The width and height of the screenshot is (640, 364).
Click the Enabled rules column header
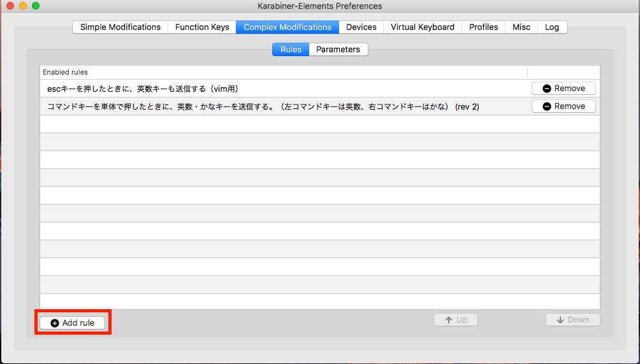click(284, 72)
